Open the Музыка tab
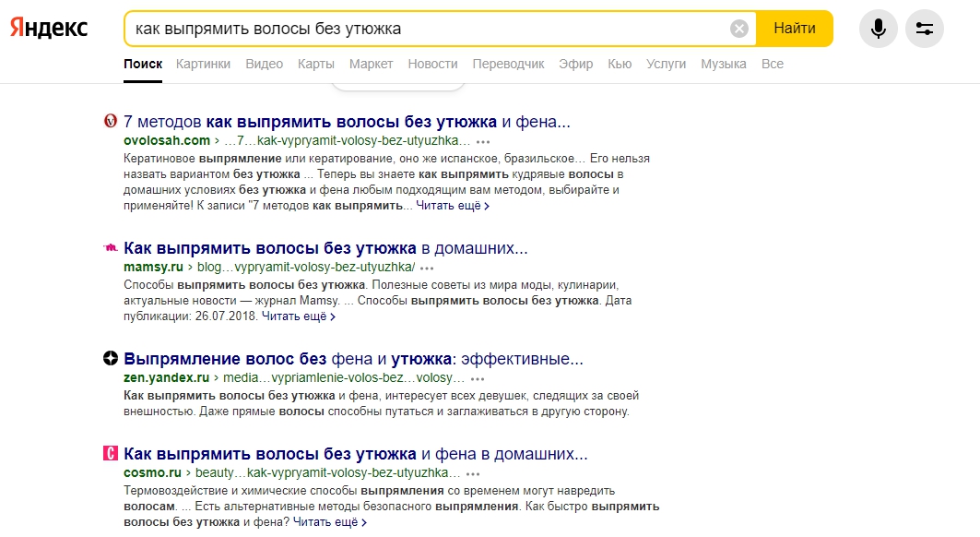 [723, 64]
